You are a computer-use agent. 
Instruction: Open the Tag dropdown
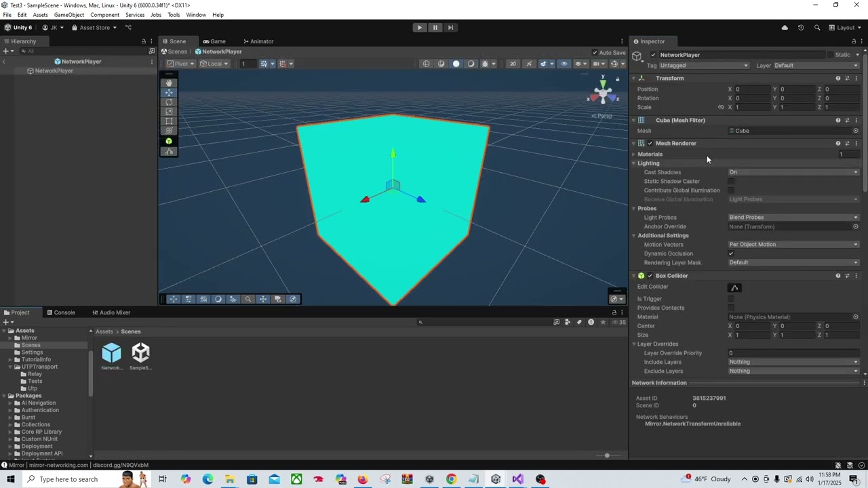(704, 66)
